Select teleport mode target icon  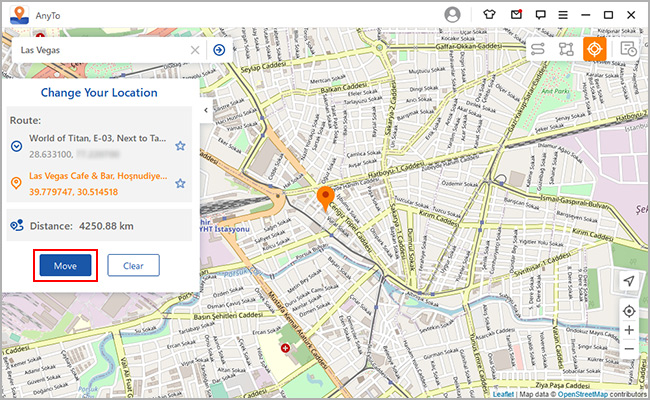[594, 49]
